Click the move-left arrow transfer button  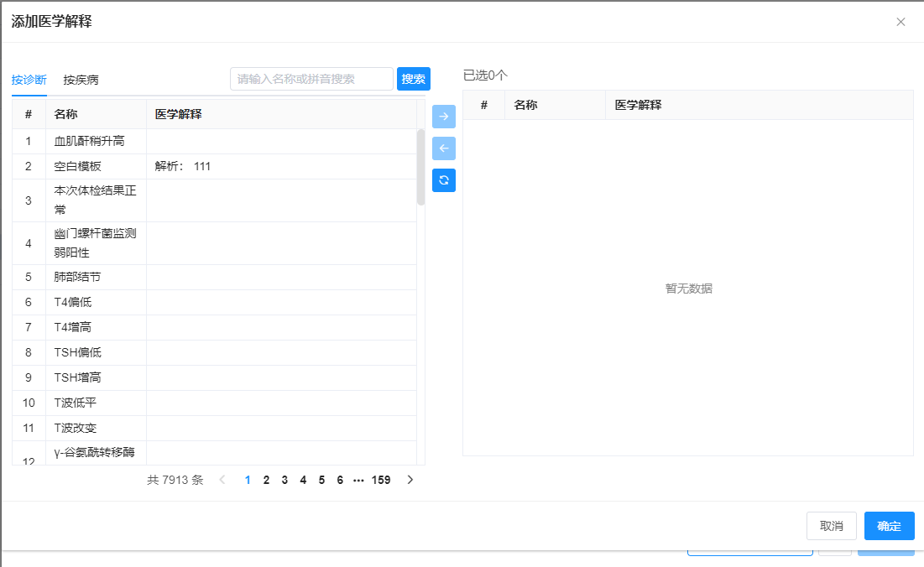[x=443, y=148]
